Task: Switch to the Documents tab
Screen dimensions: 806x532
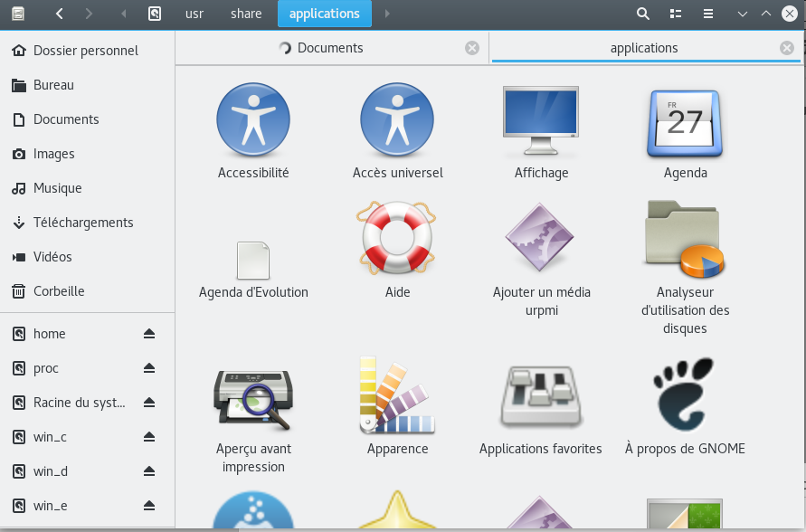Action: tap(332, 48)
